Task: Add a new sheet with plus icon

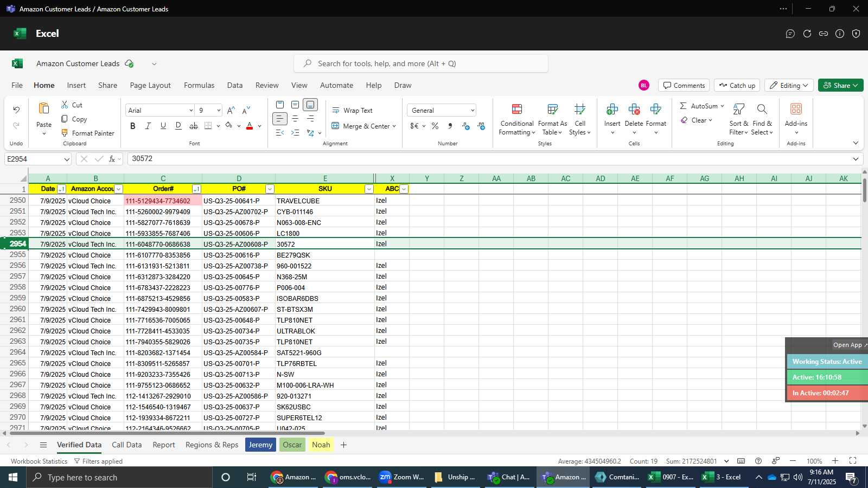Action: [343, 445]
